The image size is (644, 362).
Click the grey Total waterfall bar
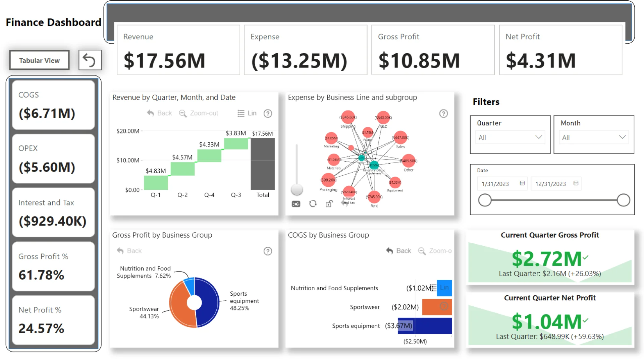pyautogui.click(x=263, y=164)
